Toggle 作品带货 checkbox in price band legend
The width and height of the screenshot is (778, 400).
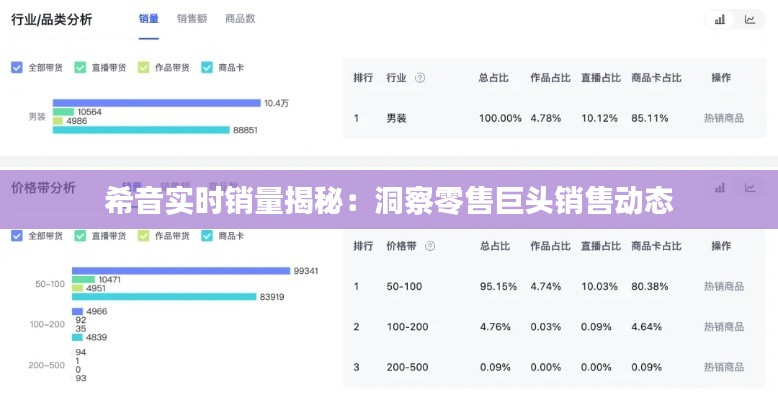coord(143,236)
